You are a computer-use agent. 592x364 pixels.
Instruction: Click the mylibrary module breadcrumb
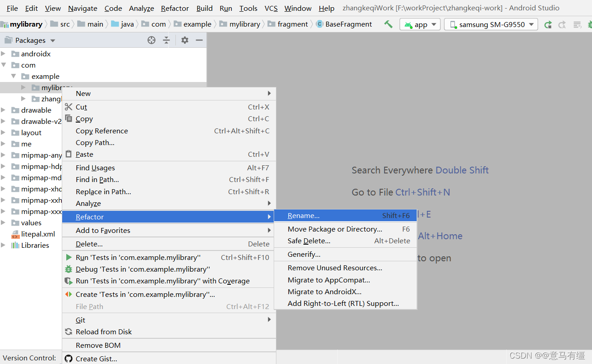[x=22, y=24]
